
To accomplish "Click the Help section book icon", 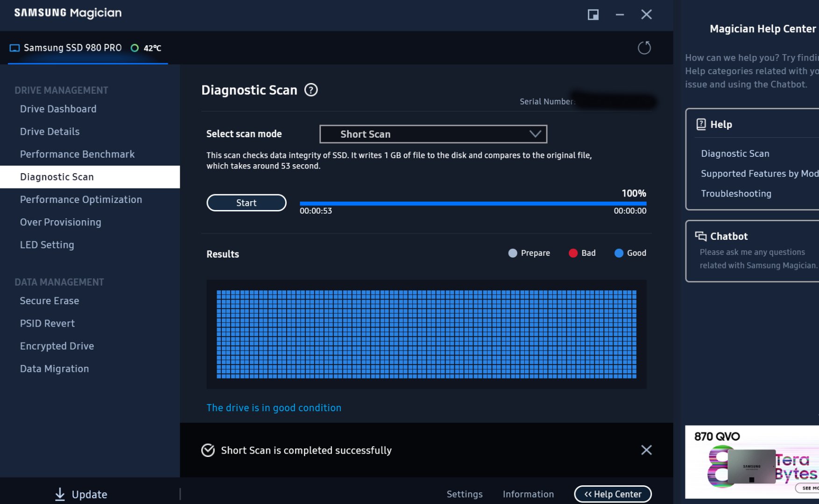I will click(x=701, y=124).
